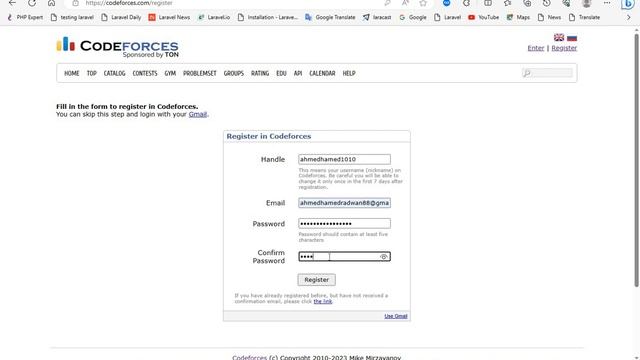Open the GYM menu item

click(170, 73)
